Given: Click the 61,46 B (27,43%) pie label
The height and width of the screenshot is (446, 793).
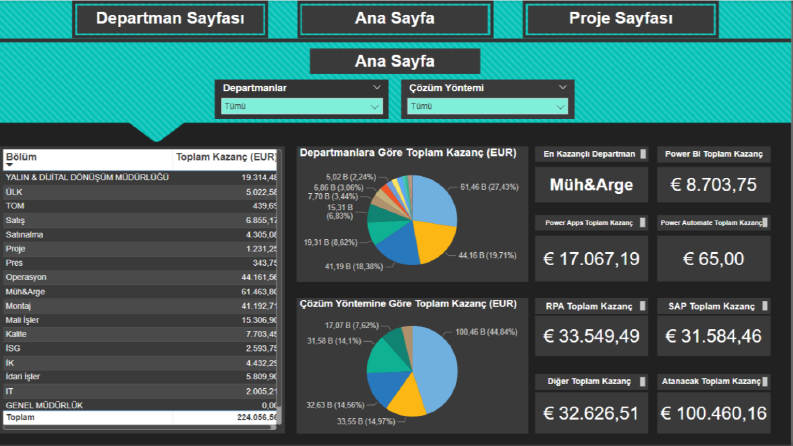Looking at the screenshot, I should [x=489, y=187].
